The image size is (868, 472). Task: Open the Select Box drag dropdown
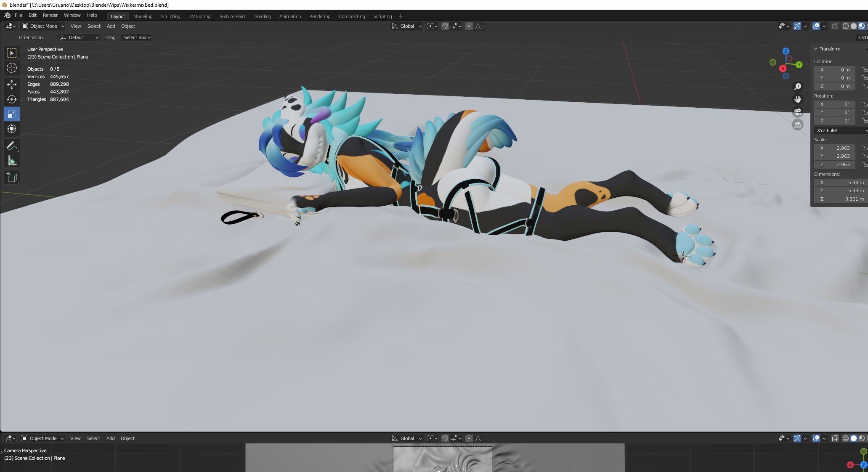click(137, 37)
